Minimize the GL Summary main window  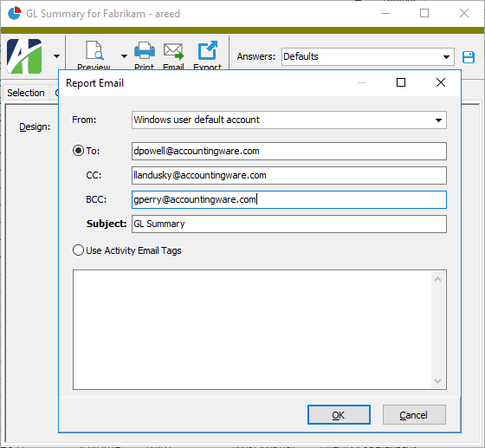(385, 13)
